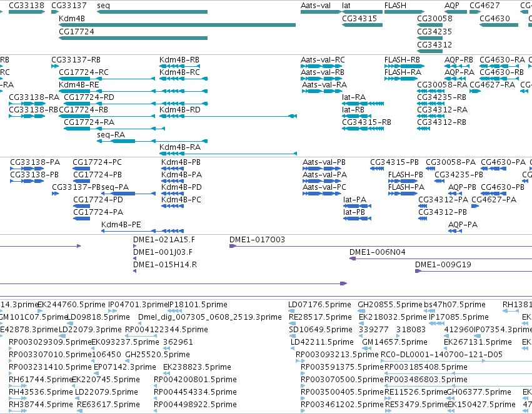Open the AQP-PA protein feature
Screen dimensions: 532x414
(x=455, y=230)
